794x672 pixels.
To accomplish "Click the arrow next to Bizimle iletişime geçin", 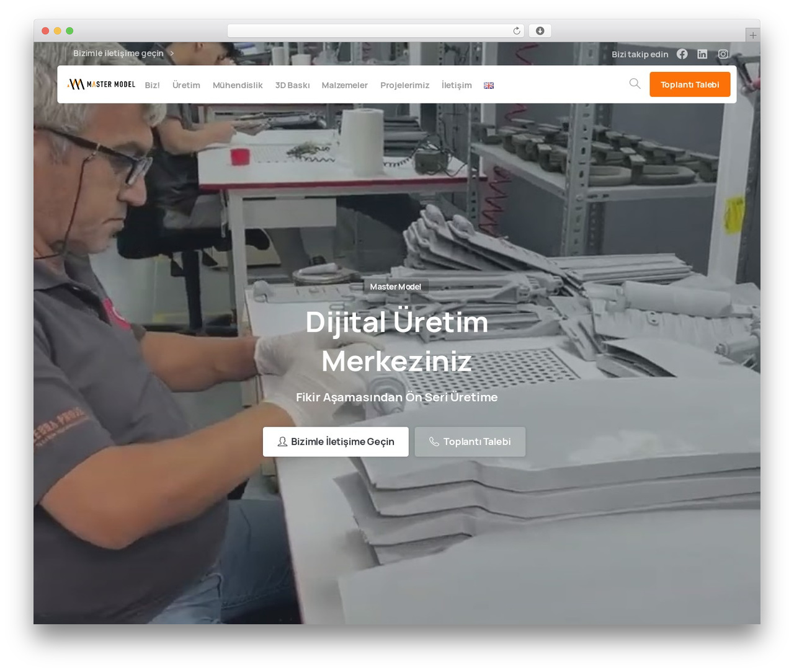I will point(172,53).
